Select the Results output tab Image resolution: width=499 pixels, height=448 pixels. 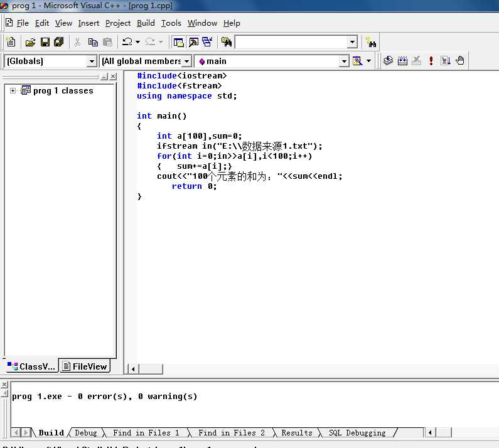pos(297,432)
